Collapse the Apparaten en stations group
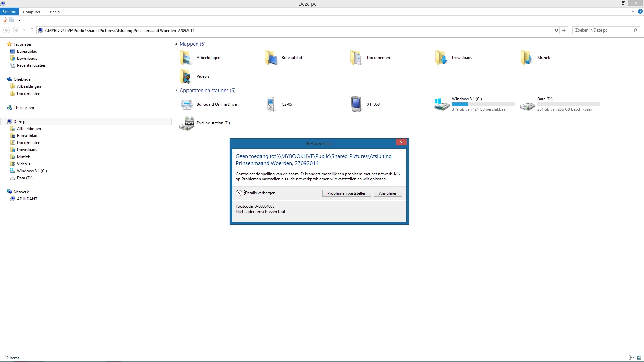Image resolution: width=644 pixels, height=362 pixels. [x=176, y=90]
